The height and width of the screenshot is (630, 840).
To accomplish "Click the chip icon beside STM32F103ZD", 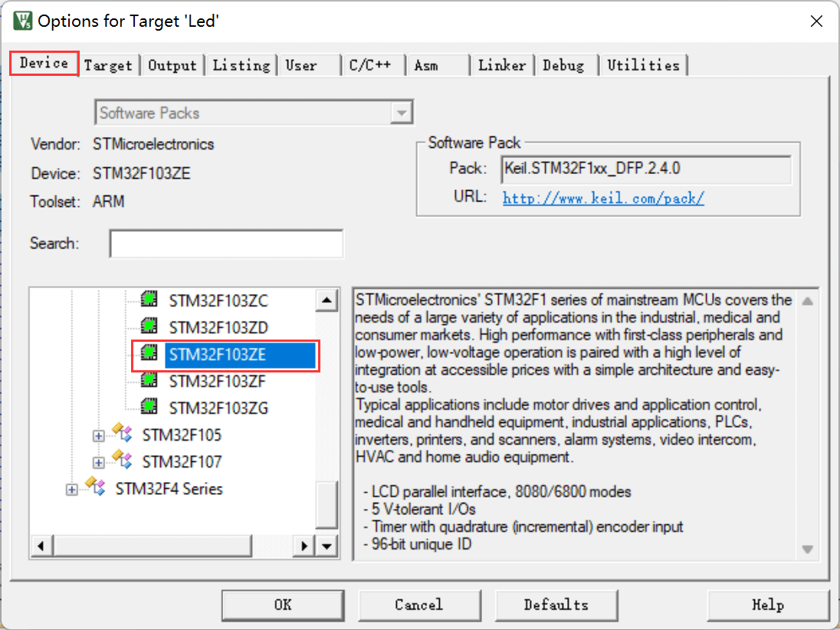I will (x=150, y=326).
